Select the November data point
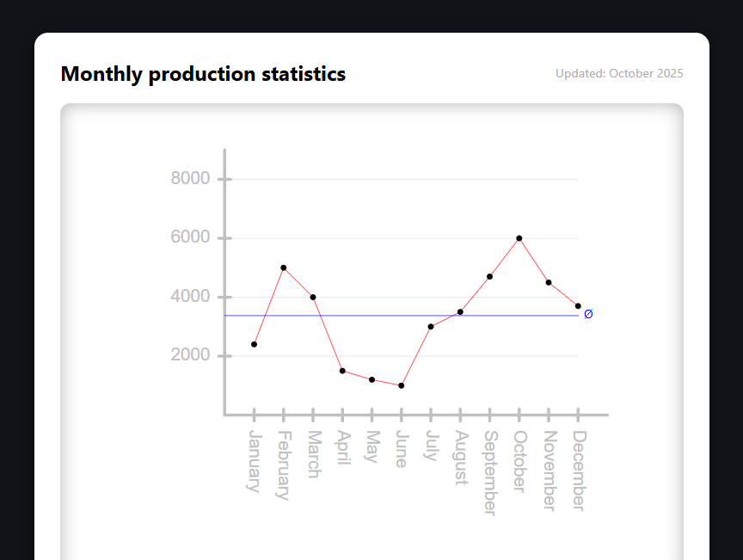This screenshot has height=560, width=743. click(x=549, y=282)
